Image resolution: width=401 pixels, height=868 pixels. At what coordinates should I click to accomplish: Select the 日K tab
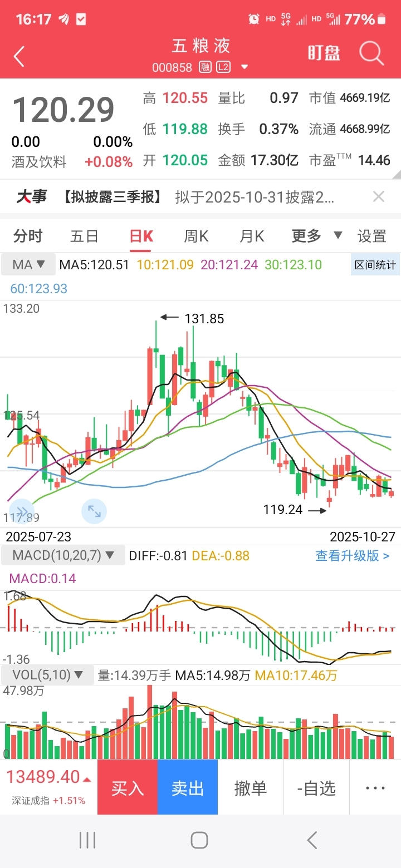(x=141, y=236)
